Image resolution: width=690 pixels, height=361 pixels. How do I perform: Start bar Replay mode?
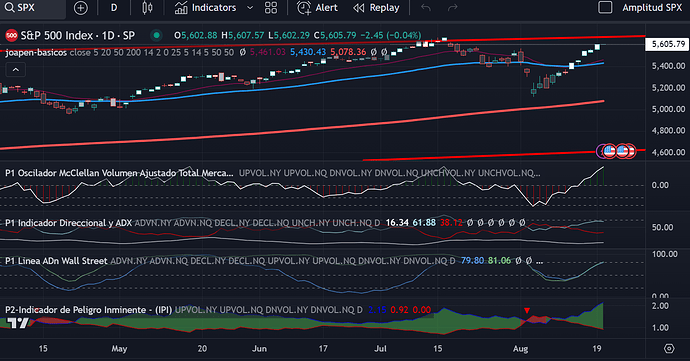pos(376,8)
